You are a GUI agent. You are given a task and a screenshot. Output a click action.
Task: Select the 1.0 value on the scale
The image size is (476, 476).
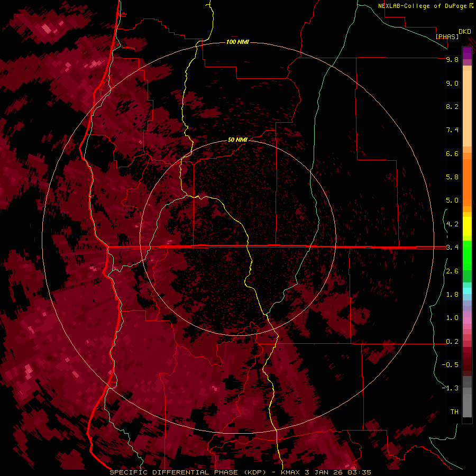point(452,318)
